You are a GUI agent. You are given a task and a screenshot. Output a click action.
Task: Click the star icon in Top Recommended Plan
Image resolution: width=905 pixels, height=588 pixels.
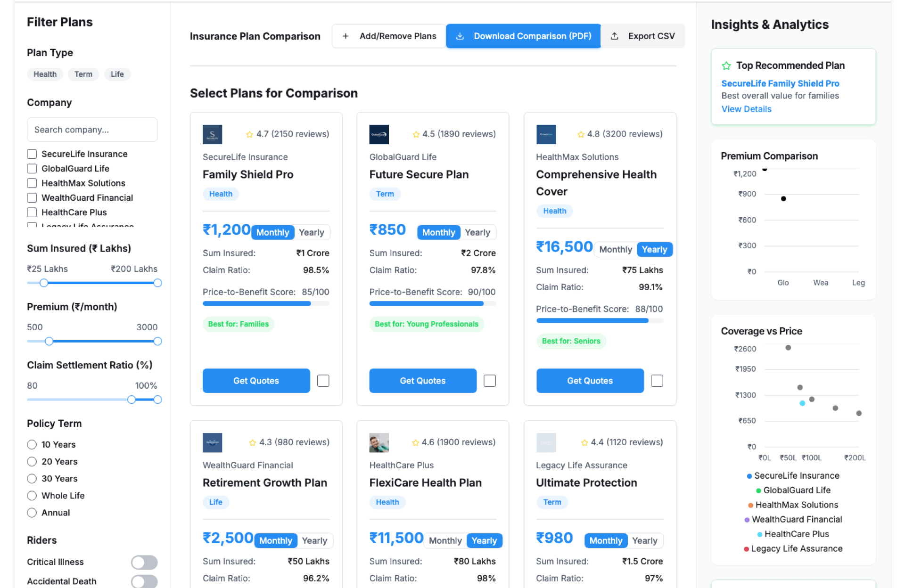726,66
